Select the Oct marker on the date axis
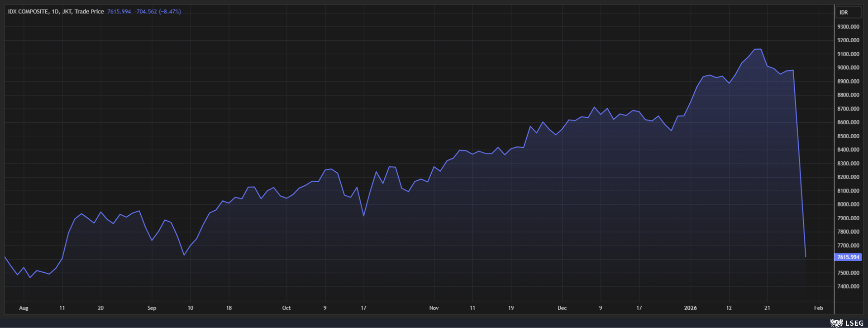The image size is (868, 328). click(286, 308)
